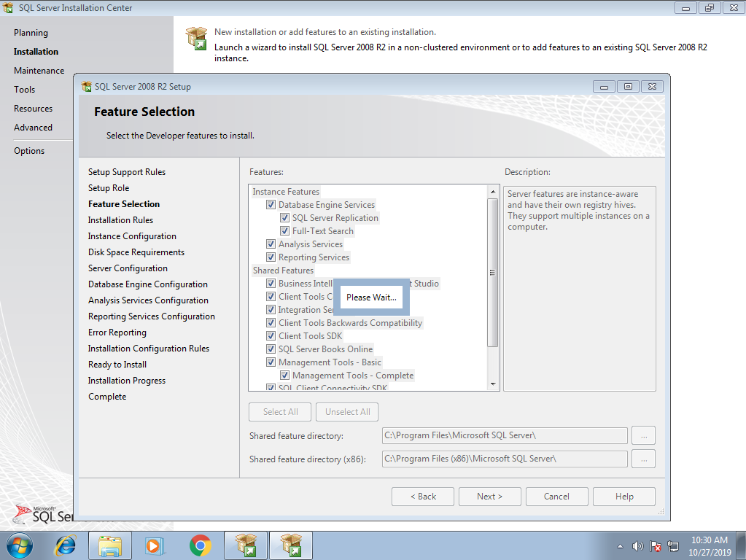Click SQL Server 2008 R2 Setup title icon
746x560 pixels.
point(87,87)
